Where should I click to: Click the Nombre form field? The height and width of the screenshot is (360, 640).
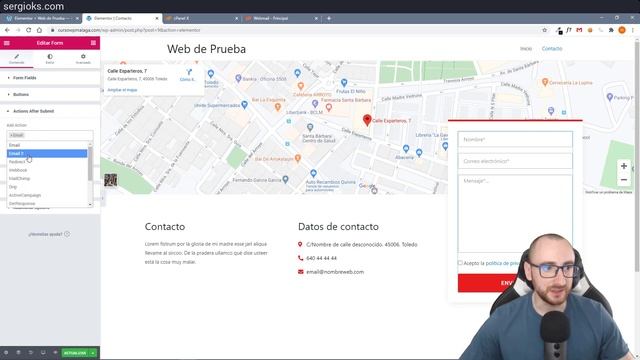pyautogui.click(x=515, y=140)
